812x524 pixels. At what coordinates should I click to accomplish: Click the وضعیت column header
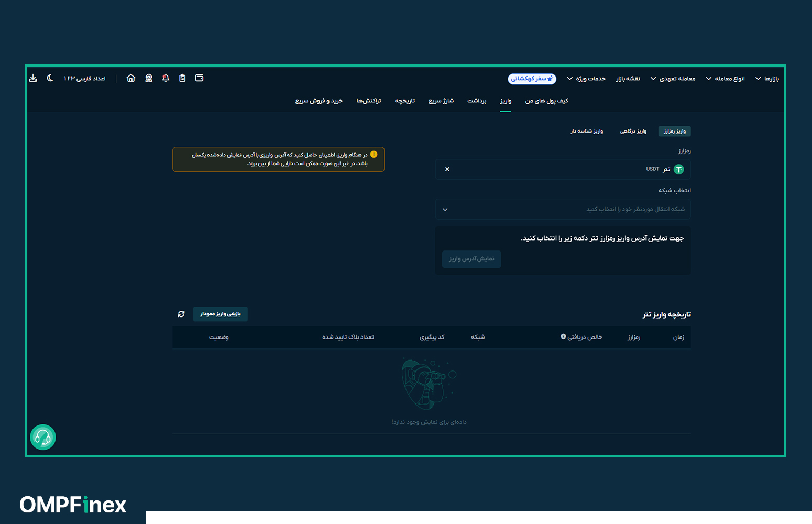pyautogui.click(x=219, y=337)
